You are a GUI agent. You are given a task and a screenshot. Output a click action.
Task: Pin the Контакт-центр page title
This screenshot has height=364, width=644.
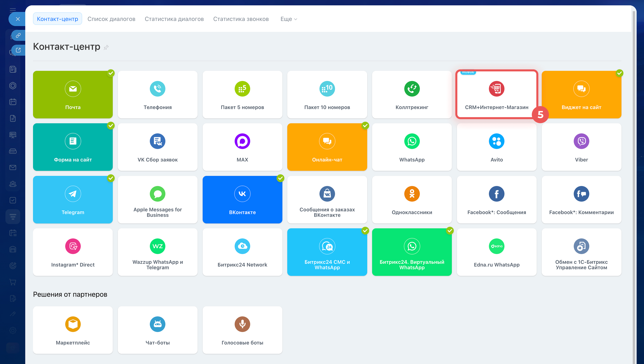(x=106, y=47)
